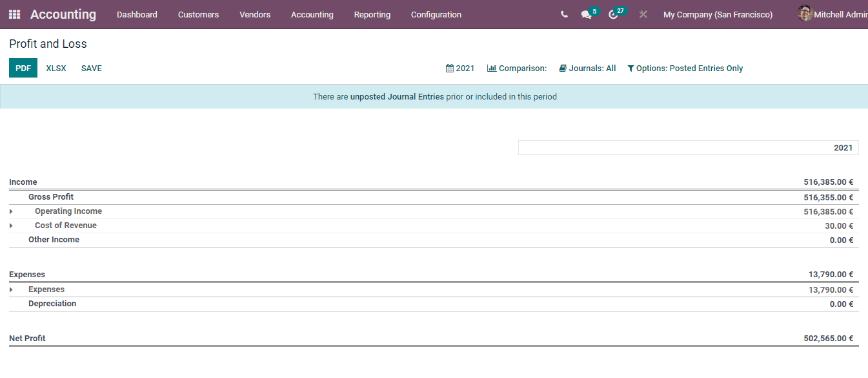Open the Reporting menu
Image resolution: width=868 pixels, height=378 pixels.
(x=372, y=14)
